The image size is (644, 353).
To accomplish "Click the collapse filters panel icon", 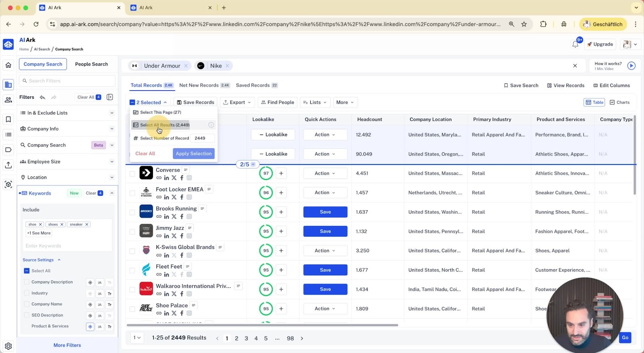I will (110, 97).
